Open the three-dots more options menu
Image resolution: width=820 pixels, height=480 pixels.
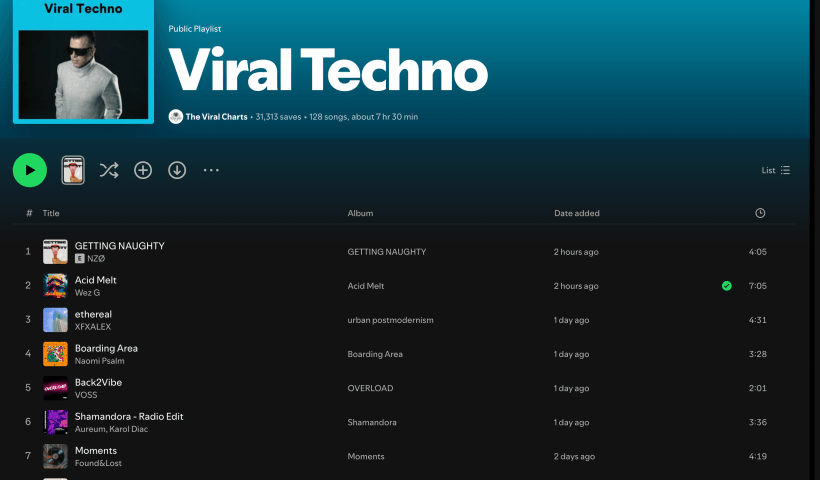point(211,170)
